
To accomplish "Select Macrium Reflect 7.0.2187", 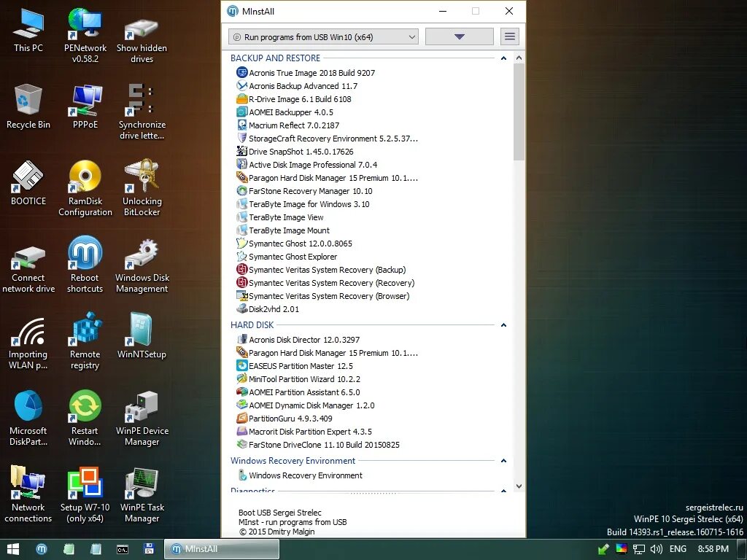I will [288, 125].
